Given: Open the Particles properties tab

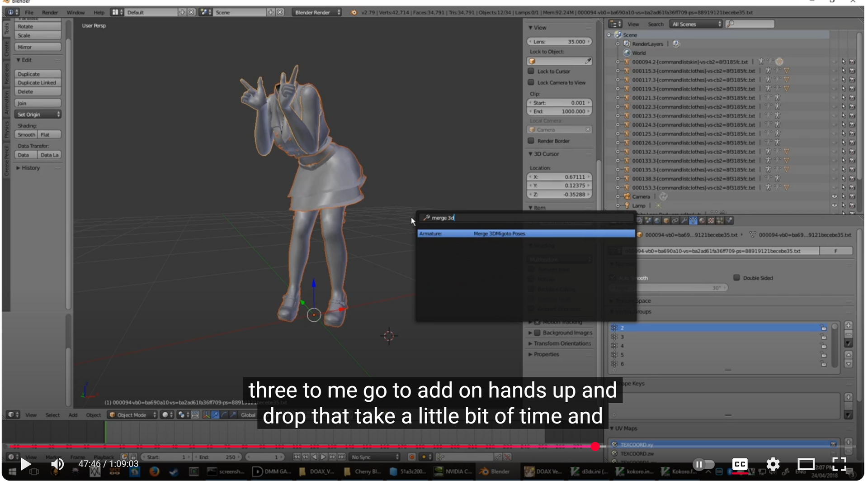Looking at the screenshot, I should tap(720, 220).
